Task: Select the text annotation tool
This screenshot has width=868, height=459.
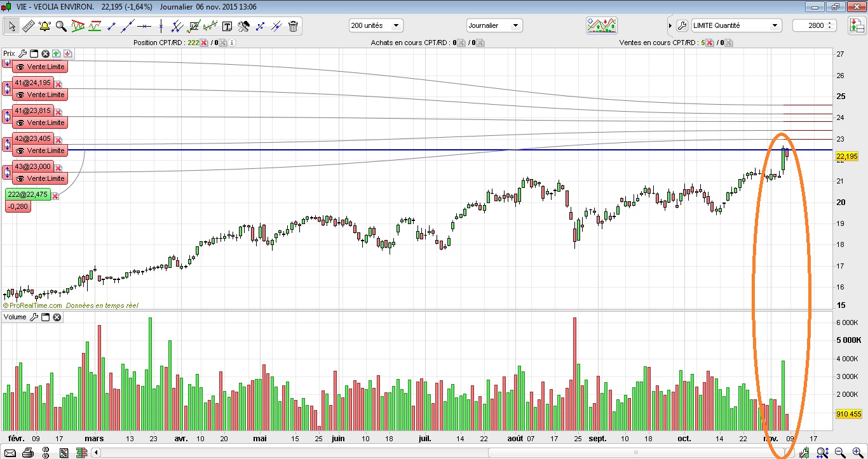Action: [x=227, y=26]
